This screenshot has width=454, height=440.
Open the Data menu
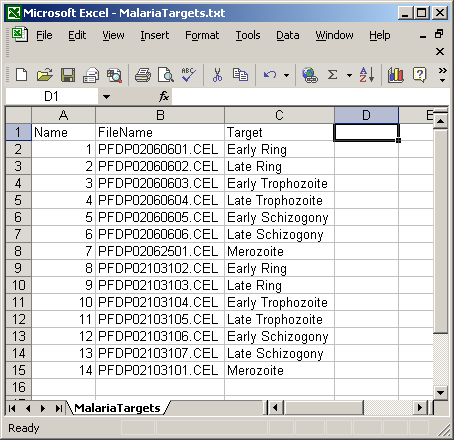click(288, 35)
